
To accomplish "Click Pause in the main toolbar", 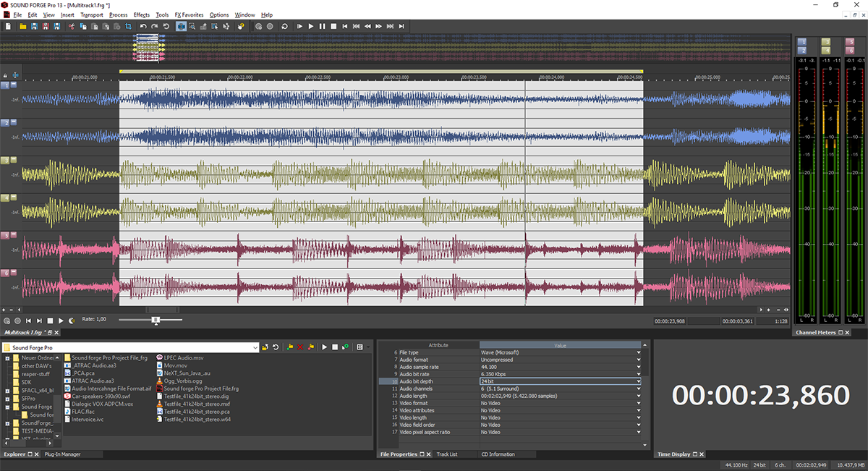I will [323, 26].
